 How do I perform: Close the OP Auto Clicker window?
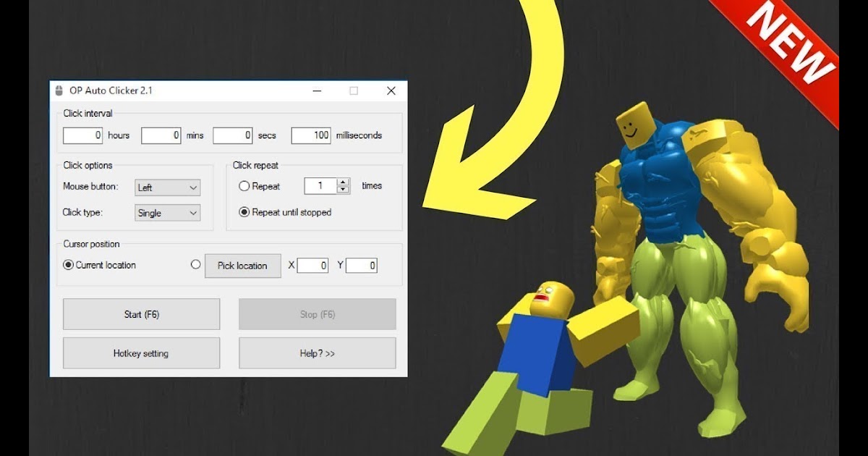391,91
